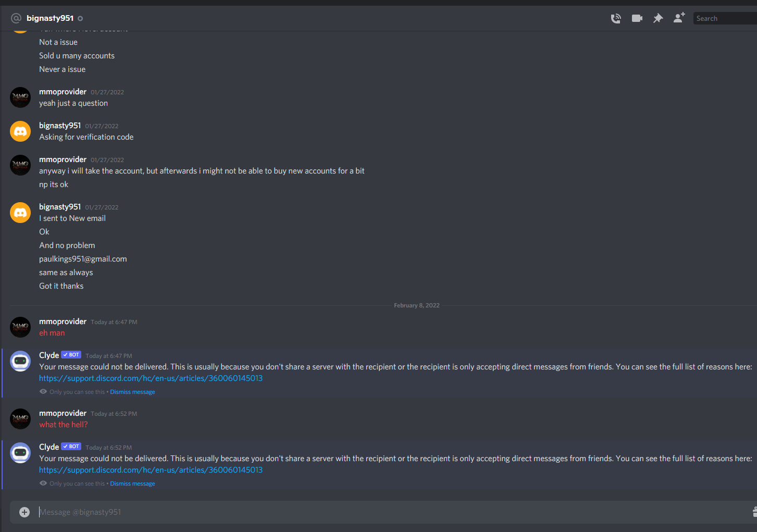Click the failed 'eh man' message

pyautogui.click(x=52, y=333)
